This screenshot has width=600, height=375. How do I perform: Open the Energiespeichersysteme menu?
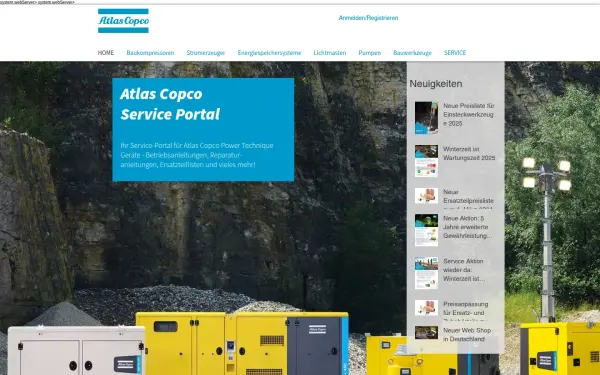[269, 53]
